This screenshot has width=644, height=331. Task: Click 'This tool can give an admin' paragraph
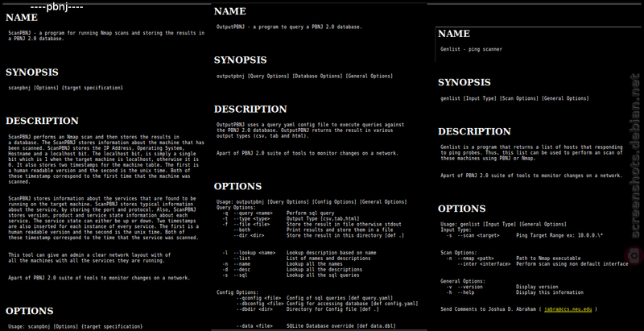89,258
